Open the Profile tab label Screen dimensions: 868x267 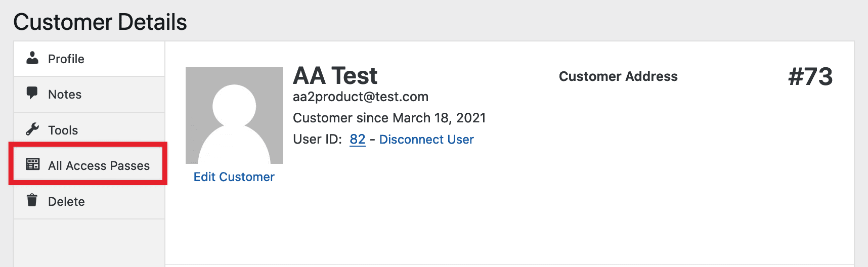(66, 59)
